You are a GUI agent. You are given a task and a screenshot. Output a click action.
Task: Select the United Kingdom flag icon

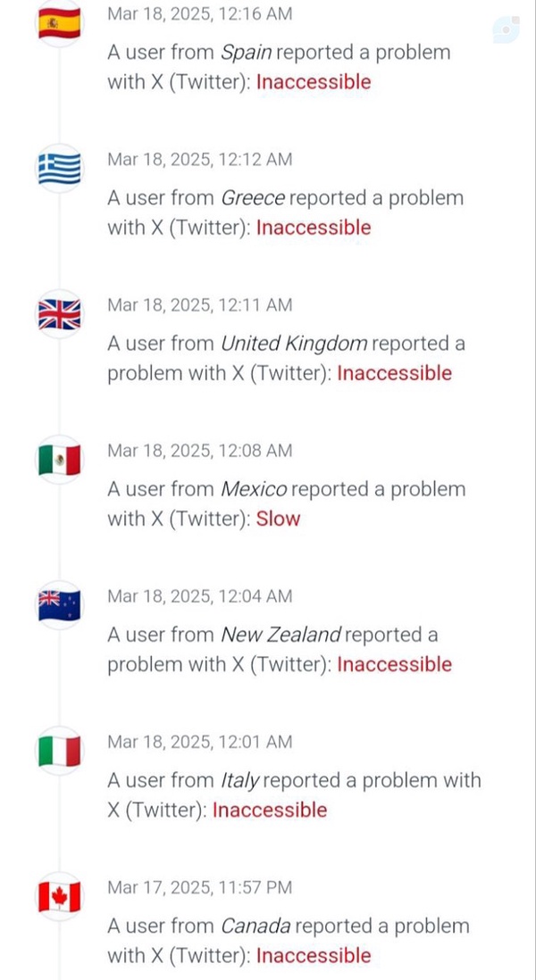tap(60, 314)
